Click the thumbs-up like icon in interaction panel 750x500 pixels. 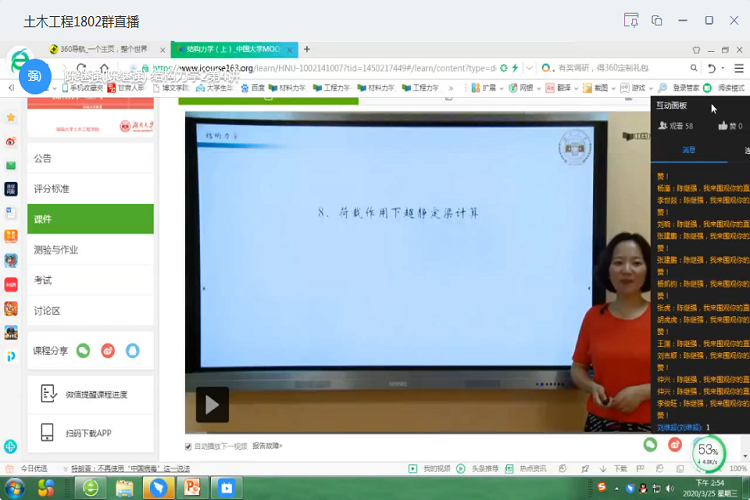tap(723, 127)
